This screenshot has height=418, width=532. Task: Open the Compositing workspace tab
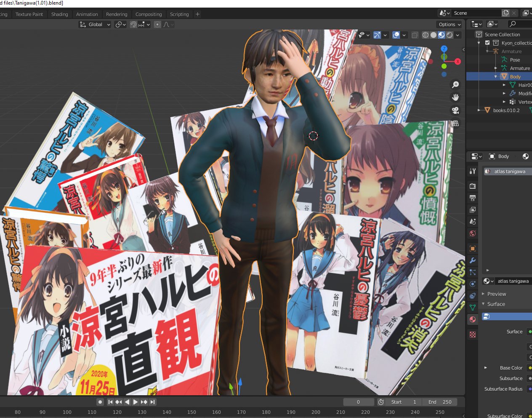tap(149, 14)
